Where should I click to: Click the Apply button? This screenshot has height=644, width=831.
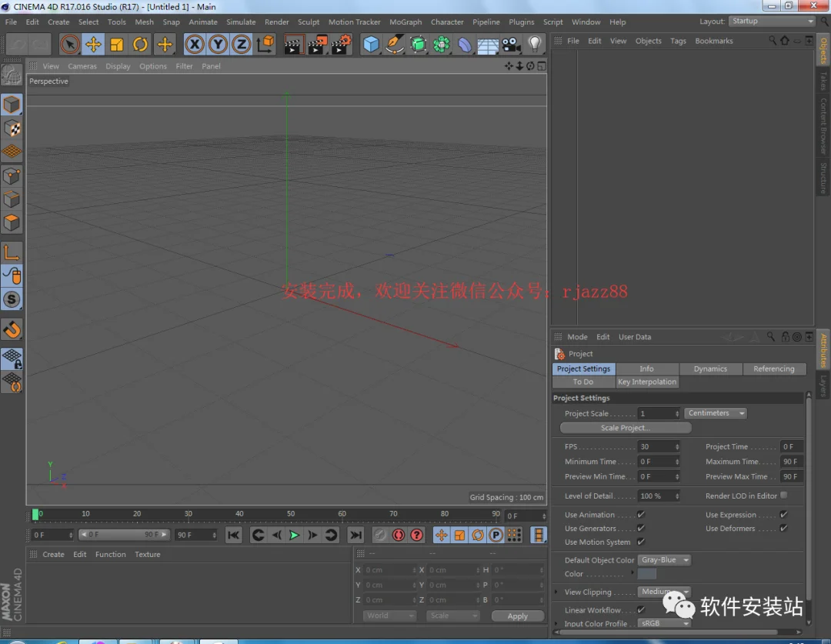[518, 616]
